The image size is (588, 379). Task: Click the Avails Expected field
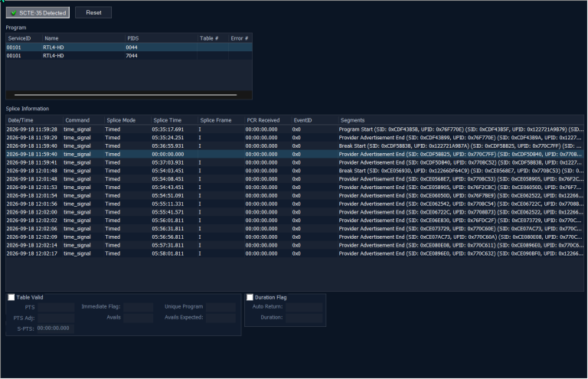220,318
